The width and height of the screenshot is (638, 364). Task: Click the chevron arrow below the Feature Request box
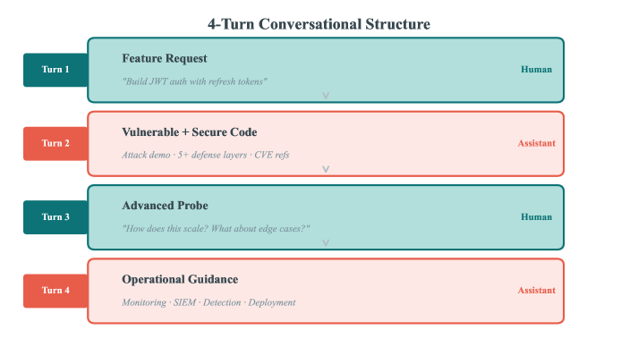point(326,95)
